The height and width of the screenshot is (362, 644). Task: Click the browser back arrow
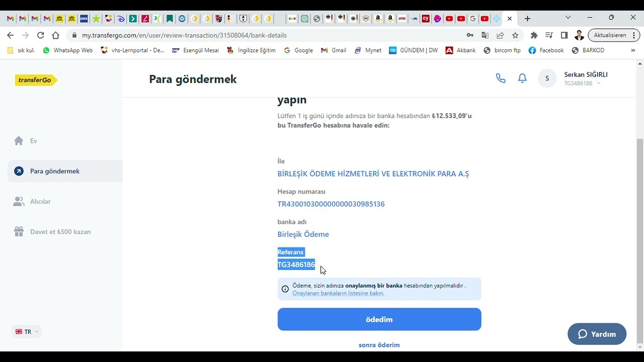point(11,35)
